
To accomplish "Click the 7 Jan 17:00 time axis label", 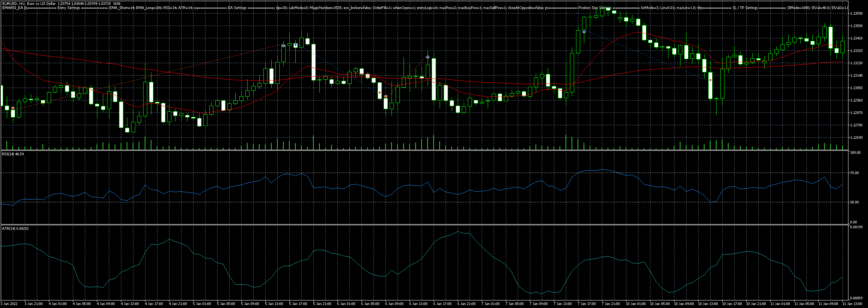I will [587, 303].
